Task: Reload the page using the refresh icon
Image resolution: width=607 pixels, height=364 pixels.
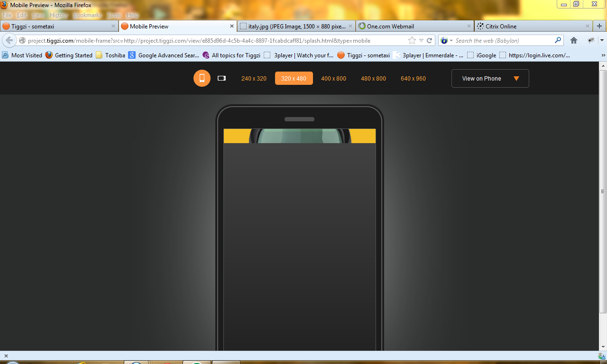Action: pos(430,40)
